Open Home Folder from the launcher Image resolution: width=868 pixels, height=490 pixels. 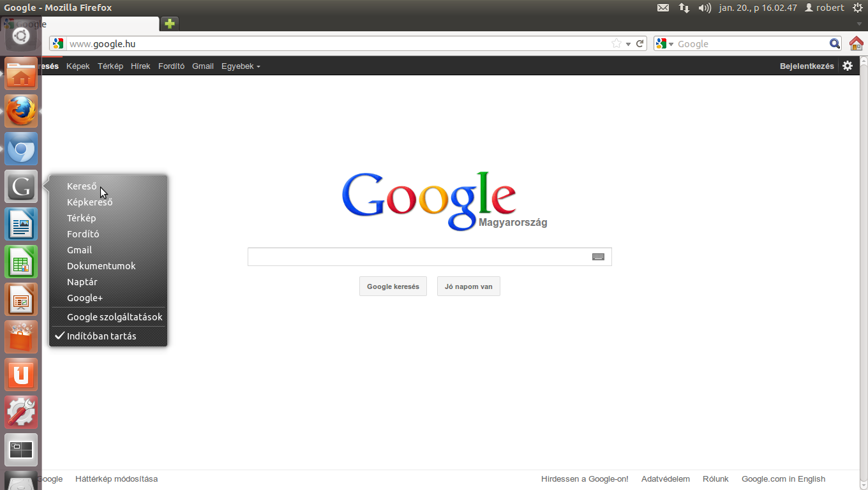click(21, 73)
